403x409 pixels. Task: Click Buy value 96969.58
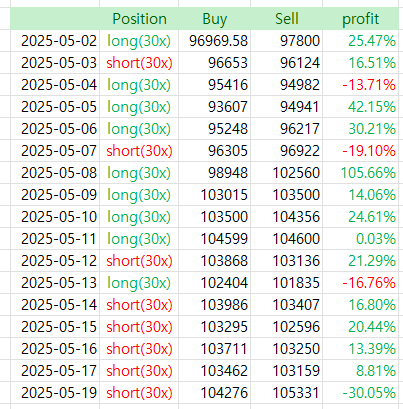214,41
